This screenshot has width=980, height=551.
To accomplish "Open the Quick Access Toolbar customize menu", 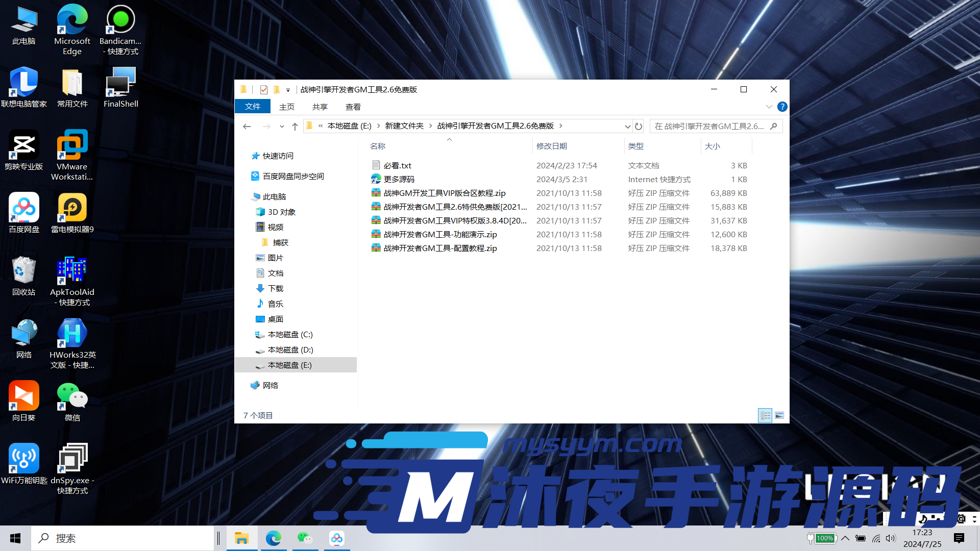I will tap(288, 89).
